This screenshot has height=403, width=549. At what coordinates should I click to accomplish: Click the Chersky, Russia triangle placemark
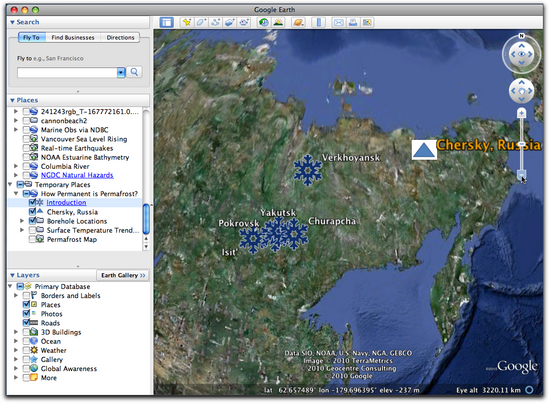(424, 150)
